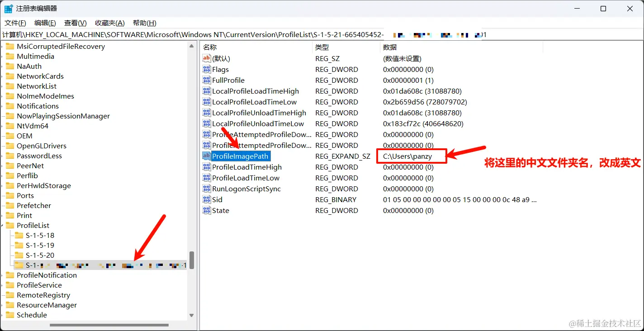Image resolution: width=644 pixels, height=331 pixels.
Task: Expand the Notifications tree node
Action: pos(2,106)
